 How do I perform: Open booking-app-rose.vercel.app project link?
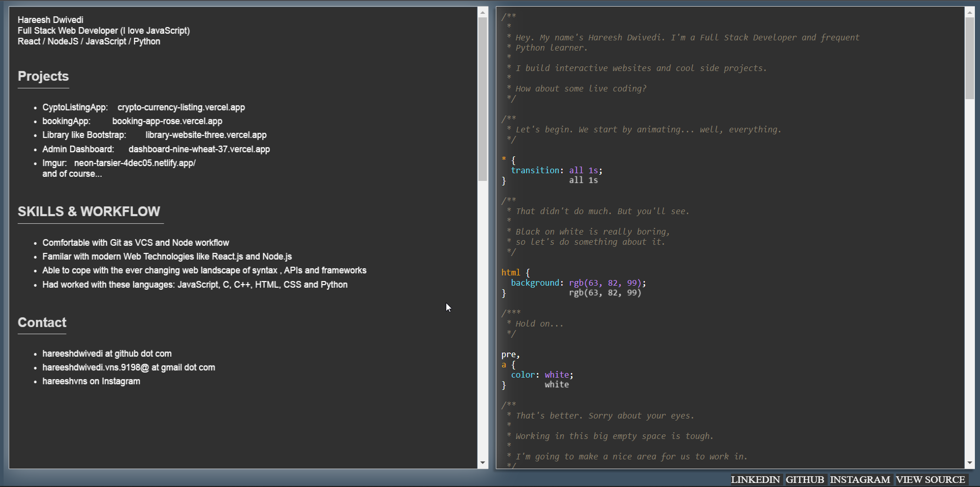pyautogui.click(x=167, y=121)
